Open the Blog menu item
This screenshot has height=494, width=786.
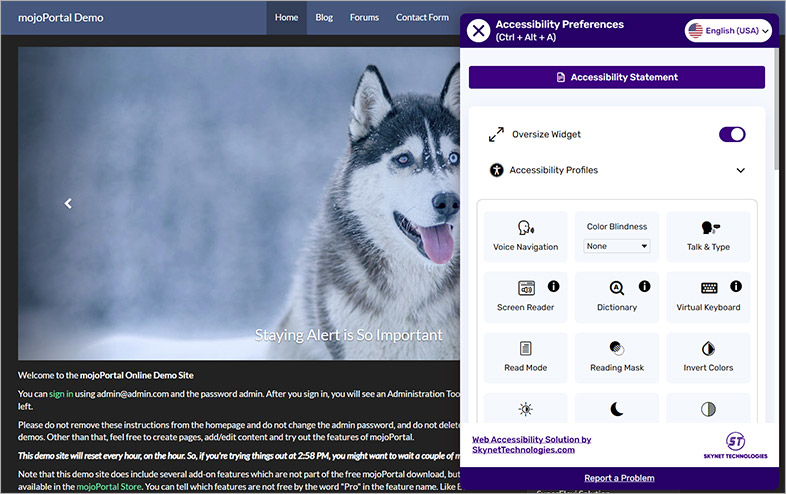[324, 18]
